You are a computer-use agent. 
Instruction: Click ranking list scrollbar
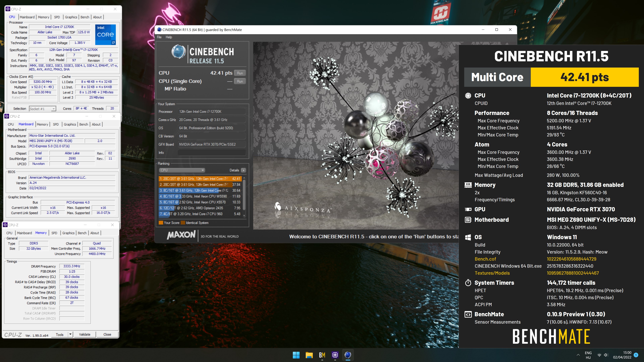(244, 196)
